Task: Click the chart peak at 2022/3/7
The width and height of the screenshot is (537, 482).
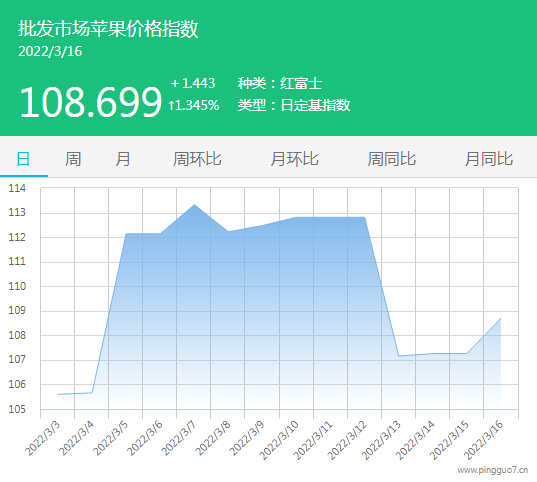Action: 194,205
